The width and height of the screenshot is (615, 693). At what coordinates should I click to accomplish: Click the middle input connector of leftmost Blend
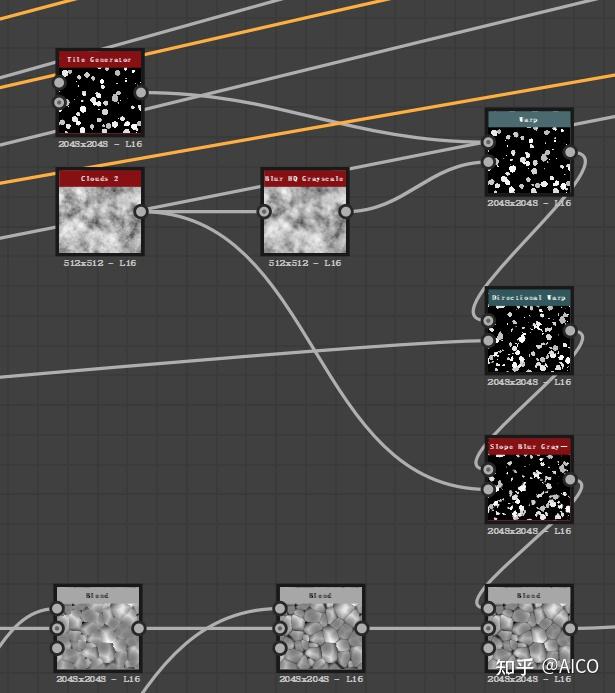57,628
